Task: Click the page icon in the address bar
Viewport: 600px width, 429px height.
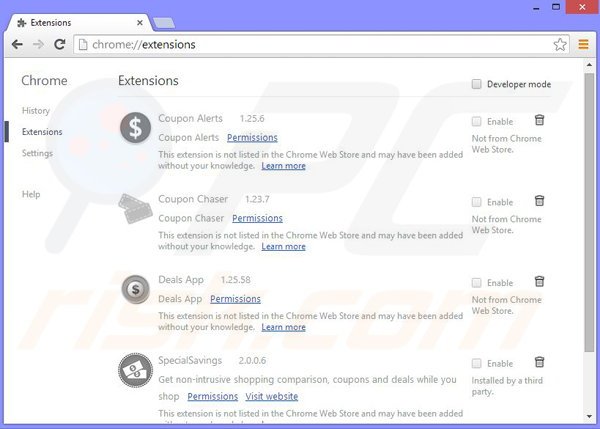Action: (x=83, y=45)
